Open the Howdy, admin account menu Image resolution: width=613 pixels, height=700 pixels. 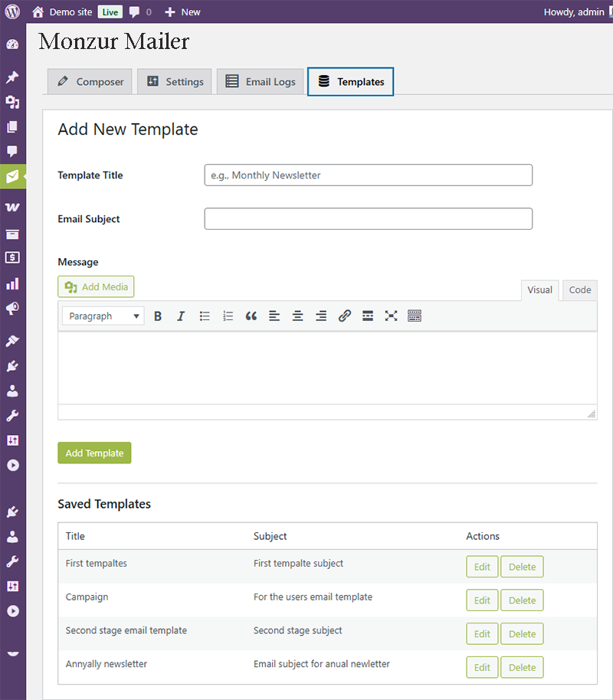[575, 11]
